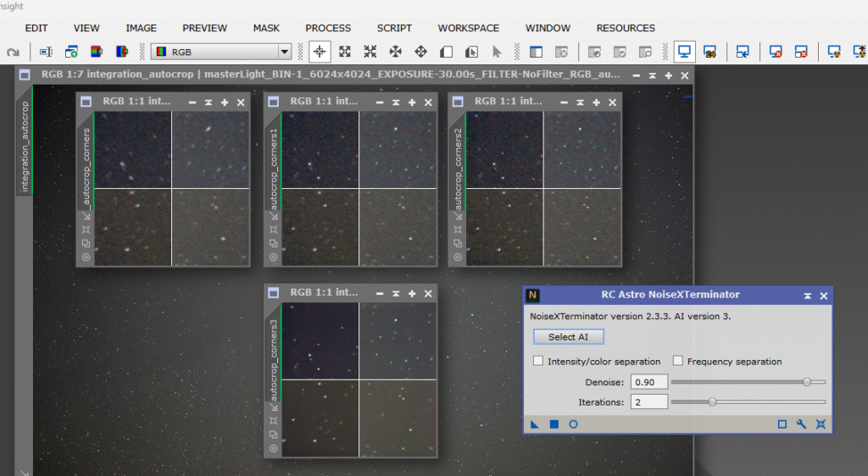868x476 pixels.
Task: Click the second red-X window toolbar icon
Action: click(801, 52)
